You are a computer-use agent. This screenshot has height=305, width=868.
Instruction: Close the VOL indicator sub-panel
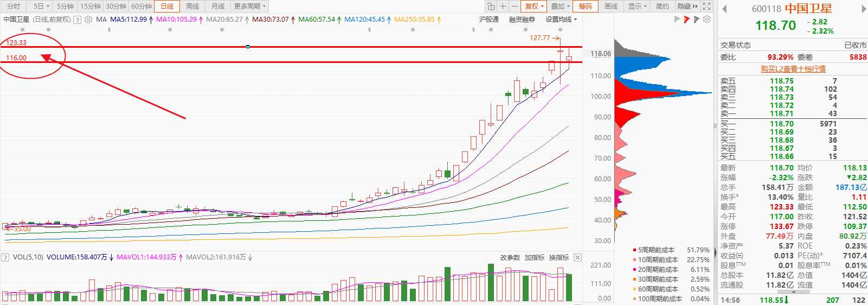[x=577, y=257]
